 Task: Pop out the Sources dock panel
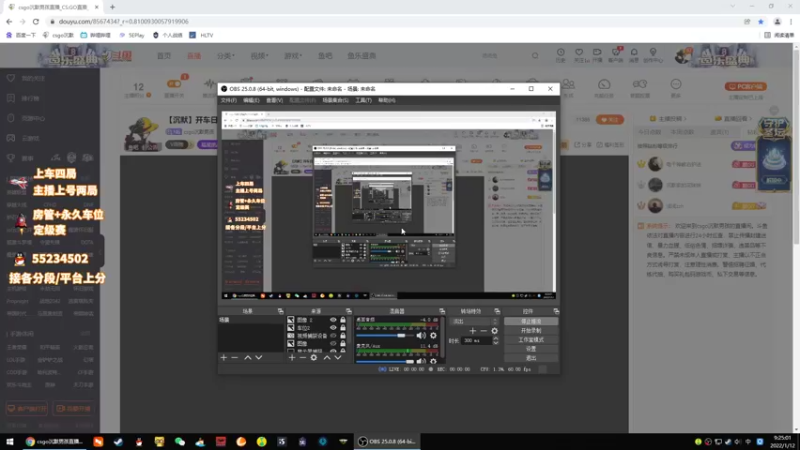click(348, 311)
